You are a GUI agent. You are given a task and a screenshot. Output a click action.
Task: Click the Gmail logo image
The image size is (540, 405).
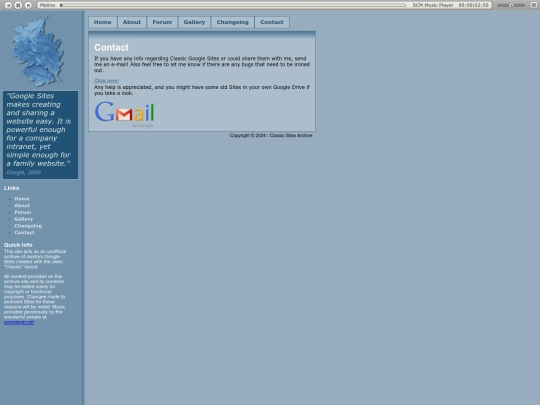point(125,114)
